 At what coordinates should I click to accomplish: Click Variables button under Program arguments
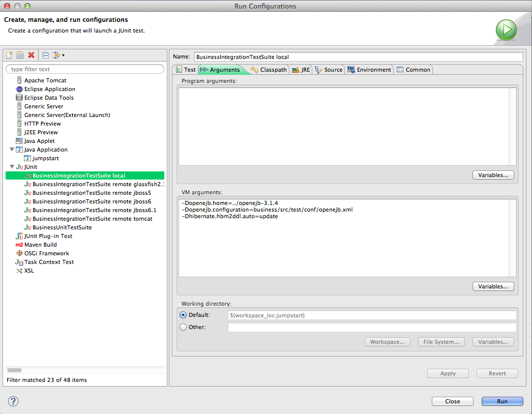493,175
